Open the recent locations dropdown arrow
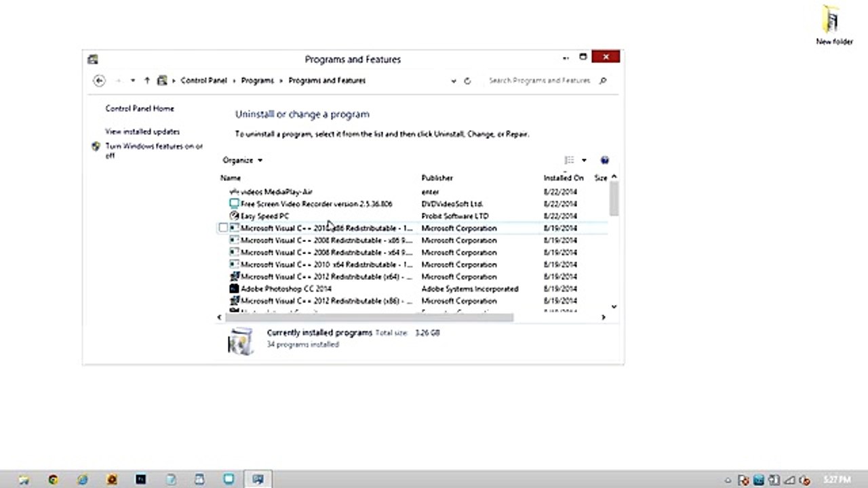The height and width of the screenshot is (488, 868). tap(133, 81)
